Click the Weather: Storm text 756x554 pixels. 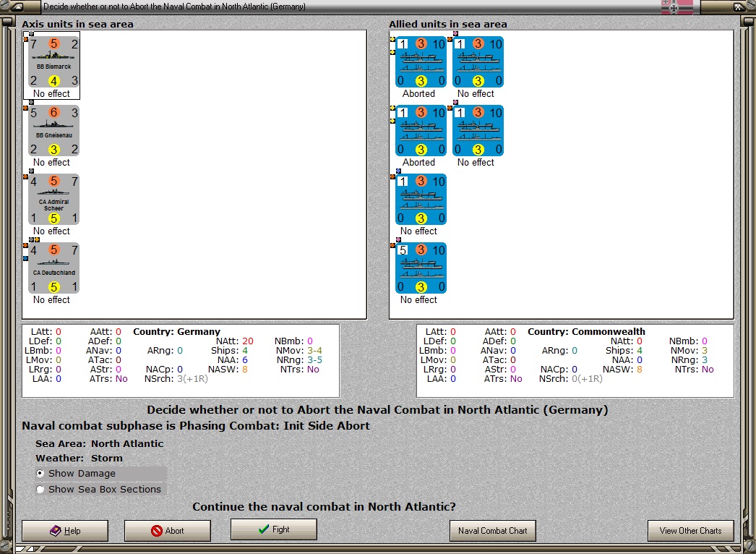pos(79,458)
